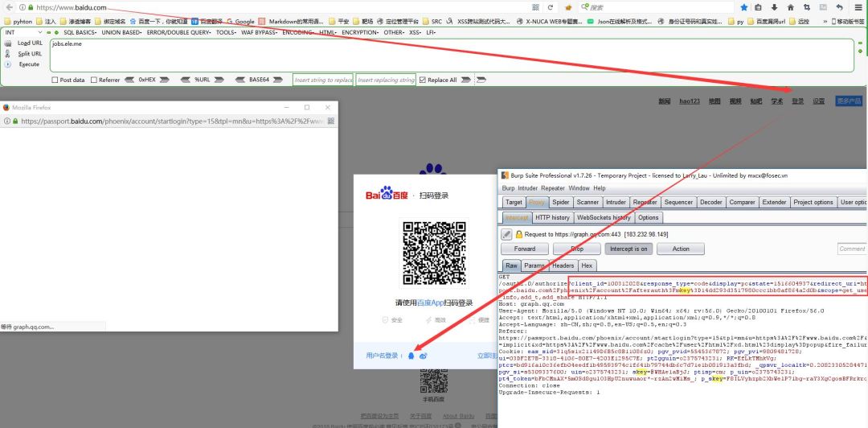Switch to the Hex request tab

[x=587, y=265]
